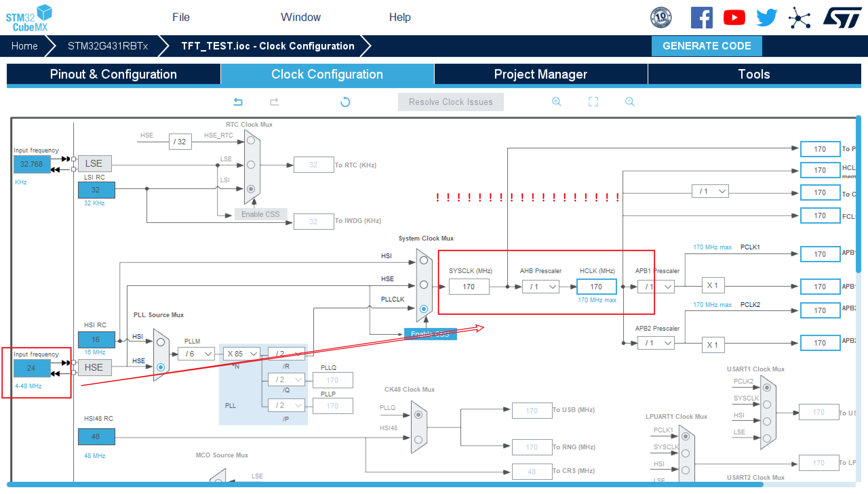868x494 pixels.
Task: Open the 10-year anniversary badge icon
Action: click(x=660, y=17)
